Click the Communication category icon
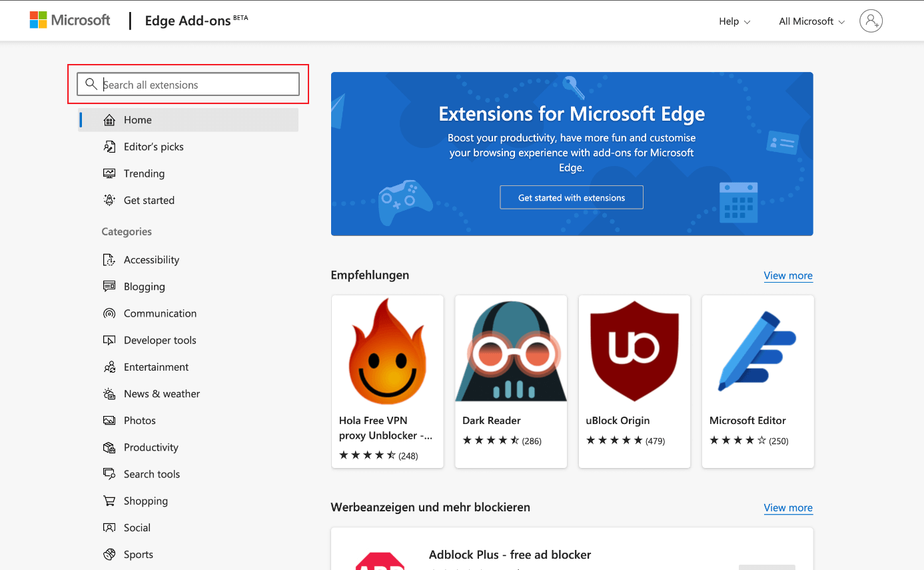924x570 pixels. pyautogui.click(x=109, y=313)
